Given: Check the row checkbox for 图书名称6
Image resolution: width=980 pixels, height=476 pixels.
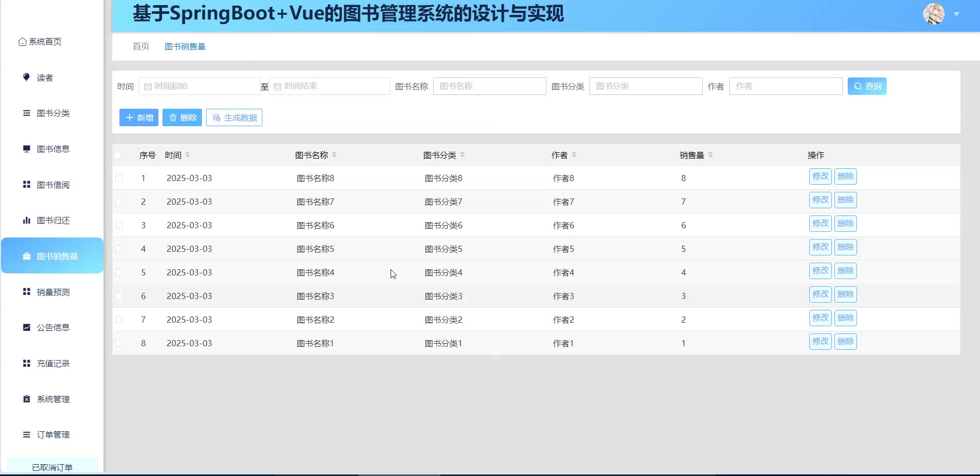Looking at the screenshot, I should (x=119, y=225).
